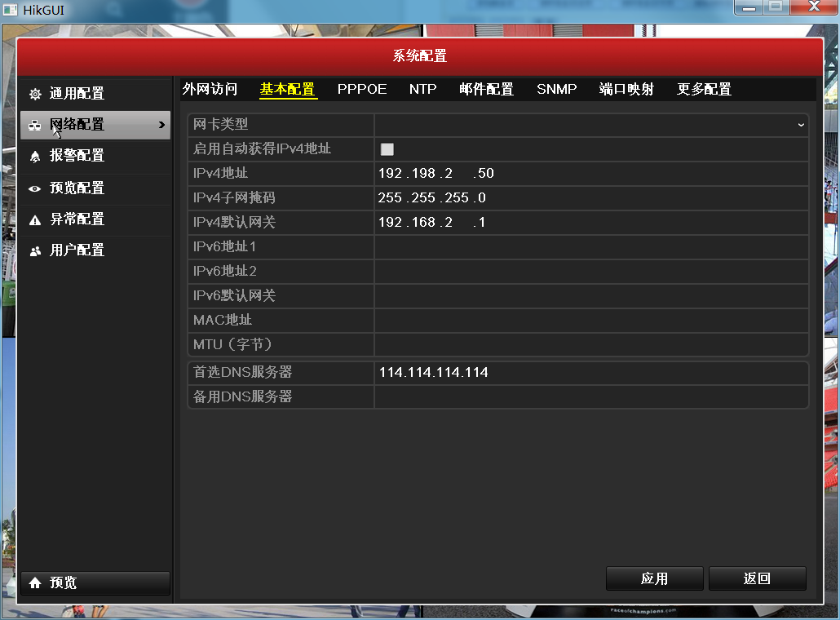Select the SNMP tab
The width and height of the screenshot is (840, 620).
click(x=556, y=89)
